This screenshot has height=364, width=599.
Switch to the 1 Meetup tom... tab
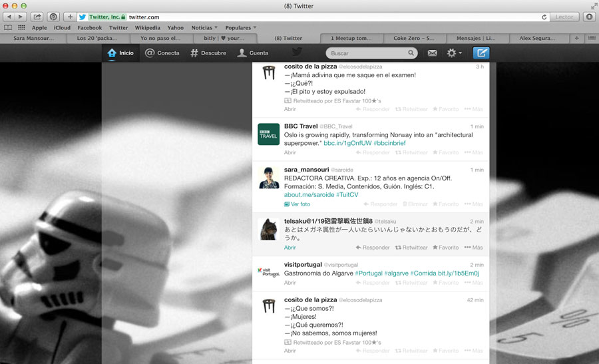point(351,38)
